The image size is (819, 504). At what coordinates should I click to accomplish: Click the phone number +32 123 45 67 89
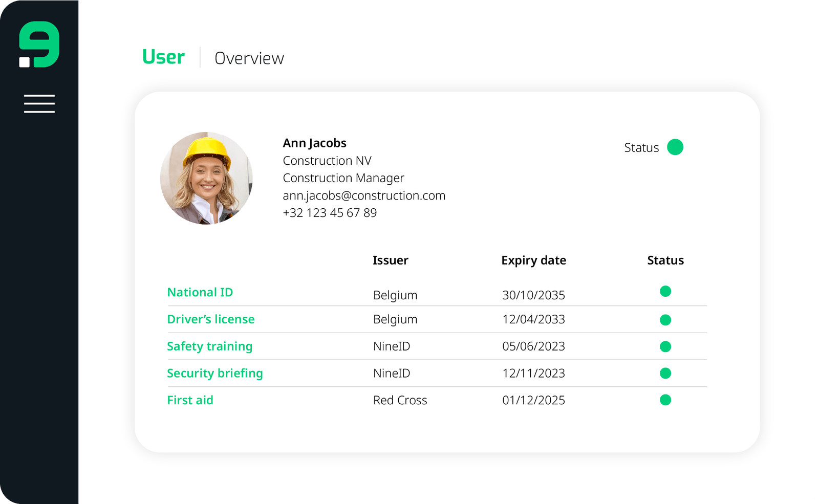click(x=330, y=212)
